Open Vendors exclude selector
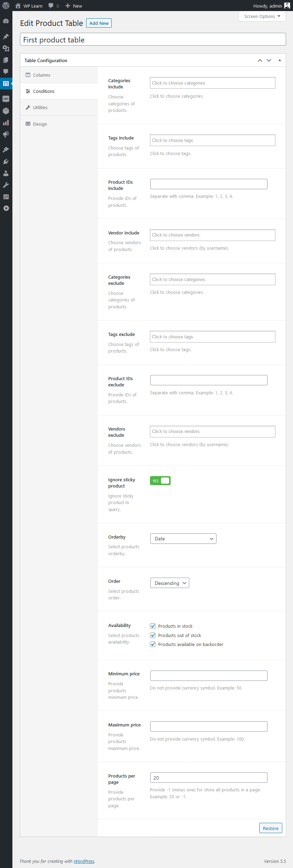 [x=213, y=432]
